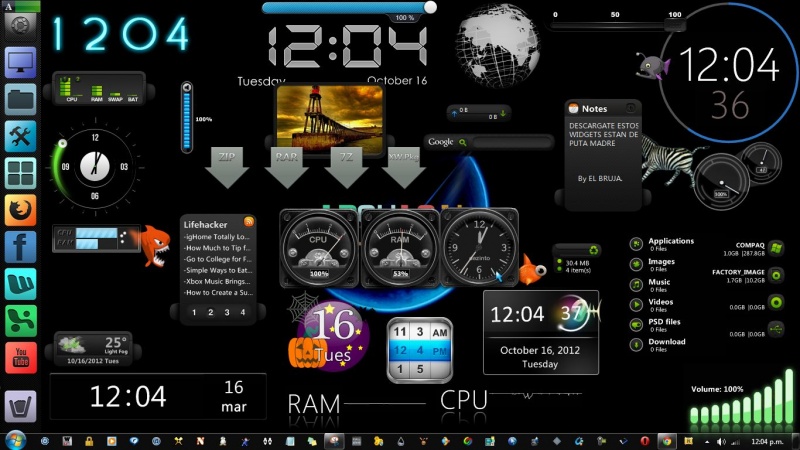800x450 pixels.
Task: Open the computer monitor dock icon
Action: [20, 62]
